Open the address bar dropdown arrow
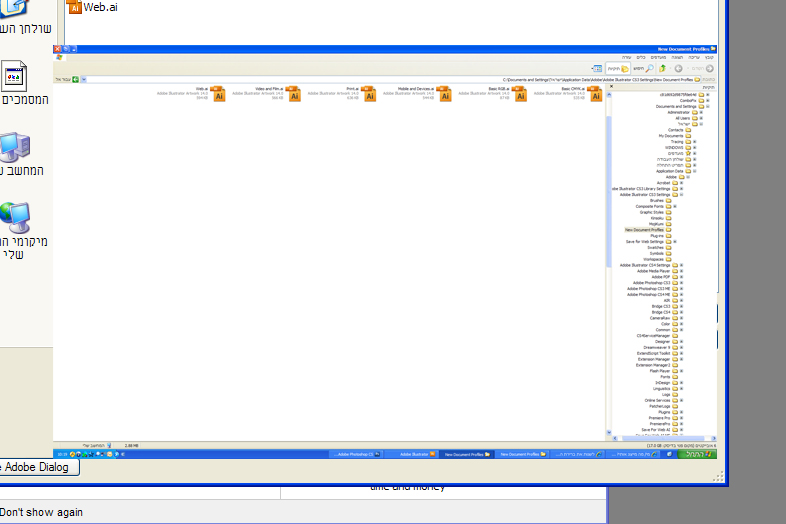 (x=84, y=79)
